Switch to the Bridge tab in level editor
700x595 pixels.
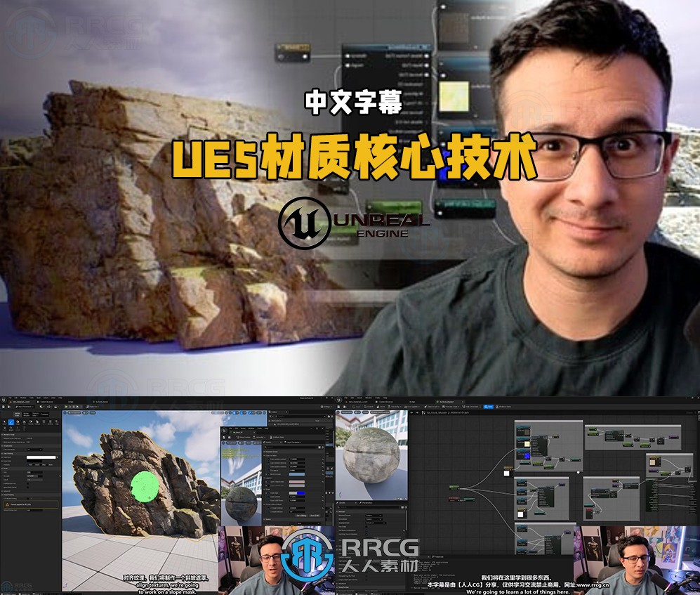[70, 402]
